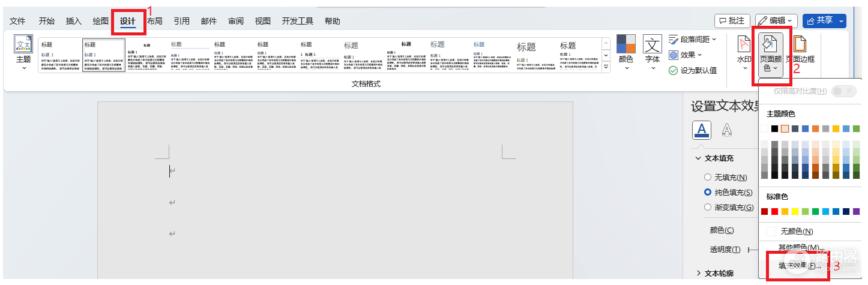868x285 pixels.
Task: Switch to the 设计 tab
Action: click(127, 21)
